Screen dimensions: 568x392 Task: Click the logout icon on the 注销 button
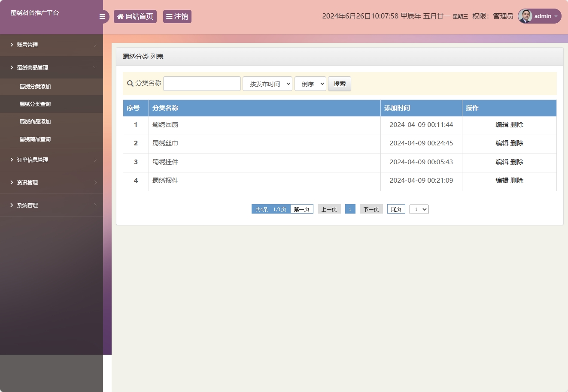(168, 16)
